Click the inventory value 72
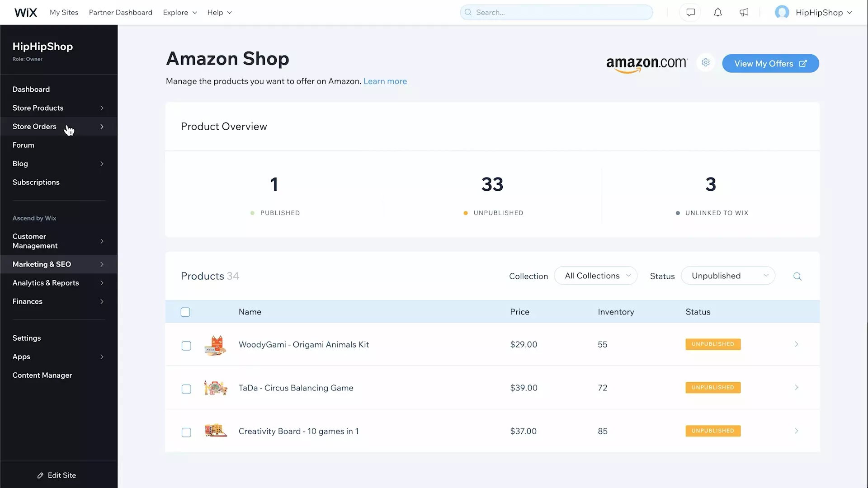Image resolution: width=868 pixels, height=488 pixels. [602, 388]
